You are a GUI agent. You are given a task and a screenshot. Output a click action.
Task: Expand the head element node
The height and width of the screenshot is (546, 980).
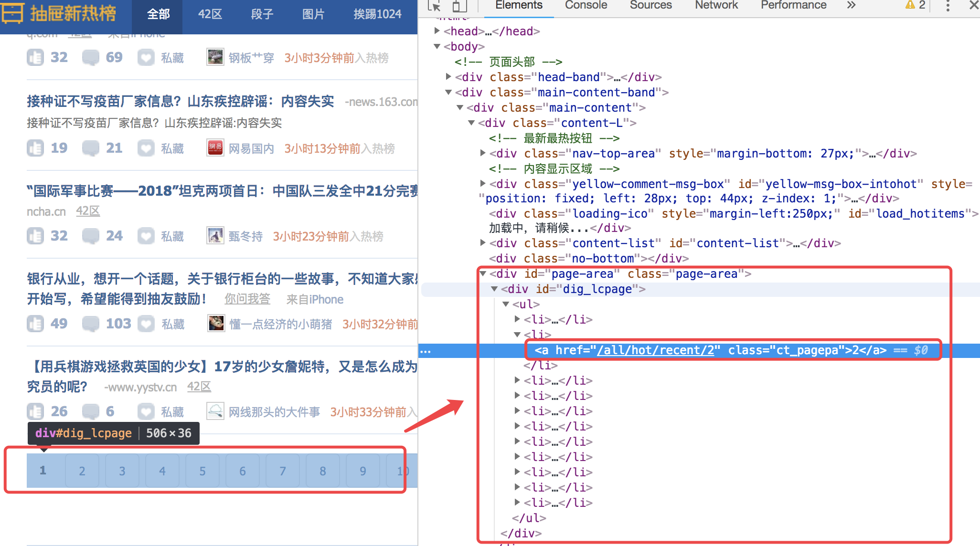pyautogui.click(x=437, y=31)
